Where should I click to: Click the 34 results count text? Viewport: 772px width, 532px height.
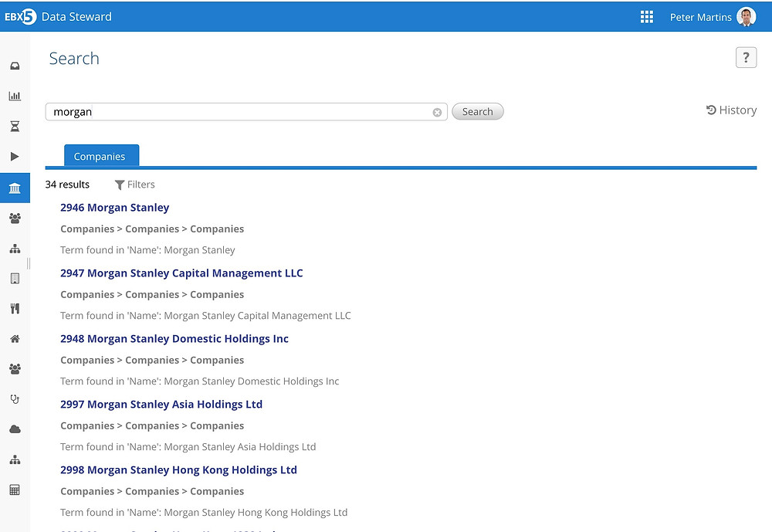pyautogui.click(x=67, y=185)
